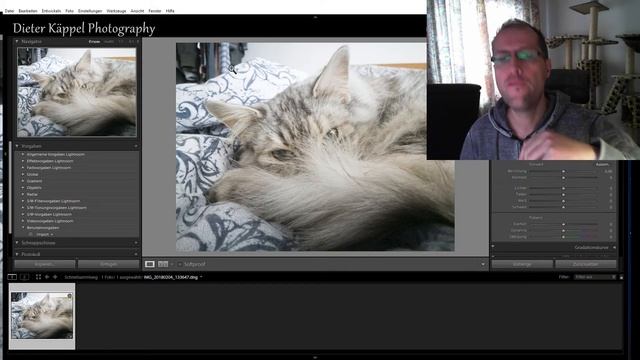The image size is (640, 360).
Task: Go back with the left arrow in filmstrip bar
Action: [47, 277]
